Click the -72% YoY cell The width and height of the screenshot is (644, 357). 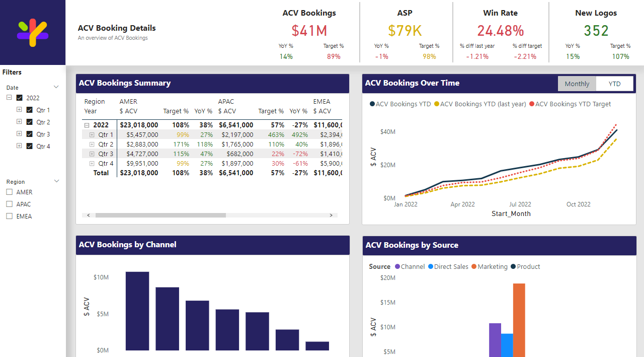pos(301,154)
